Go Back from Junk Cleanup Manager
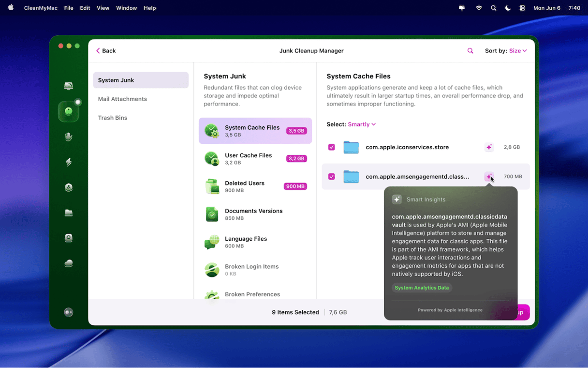Screen dimensions: 588x368 tap(106, 51)
